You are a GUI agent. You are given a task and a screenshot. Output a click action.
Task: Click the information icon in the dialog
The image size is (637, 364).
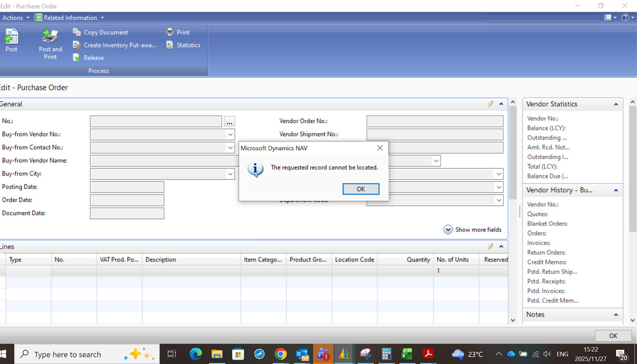point(255,169)
